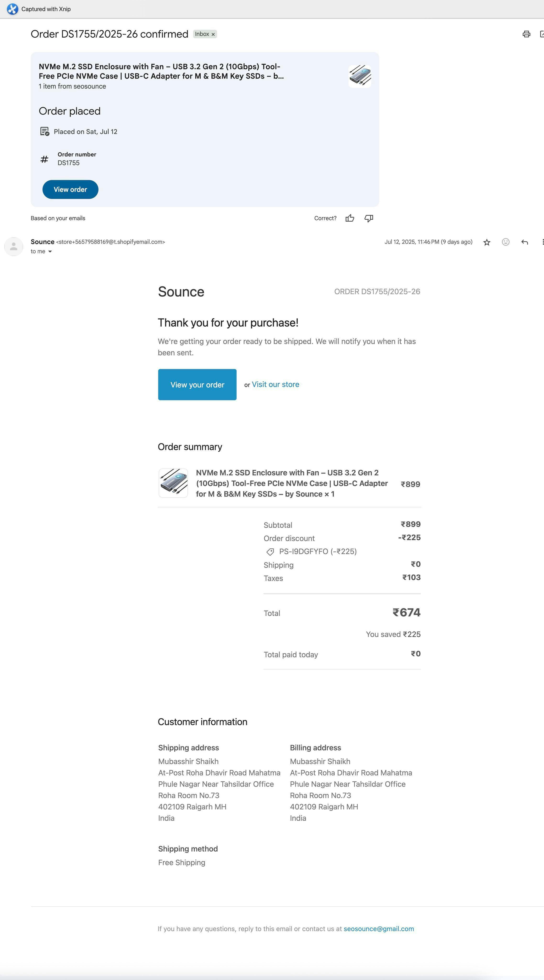Screen dimensions: 544x980
Task: Click the blue View order button
Action: click(x=70, y=189)
